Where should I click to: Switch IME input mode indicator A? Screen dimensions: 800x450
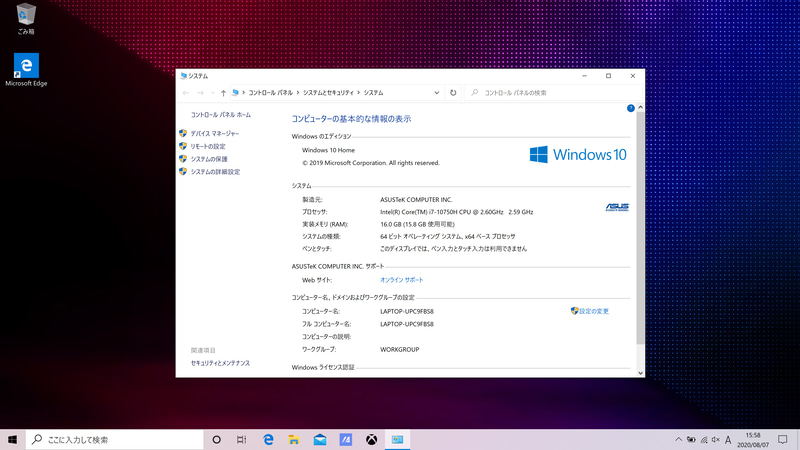click(728, 439)
